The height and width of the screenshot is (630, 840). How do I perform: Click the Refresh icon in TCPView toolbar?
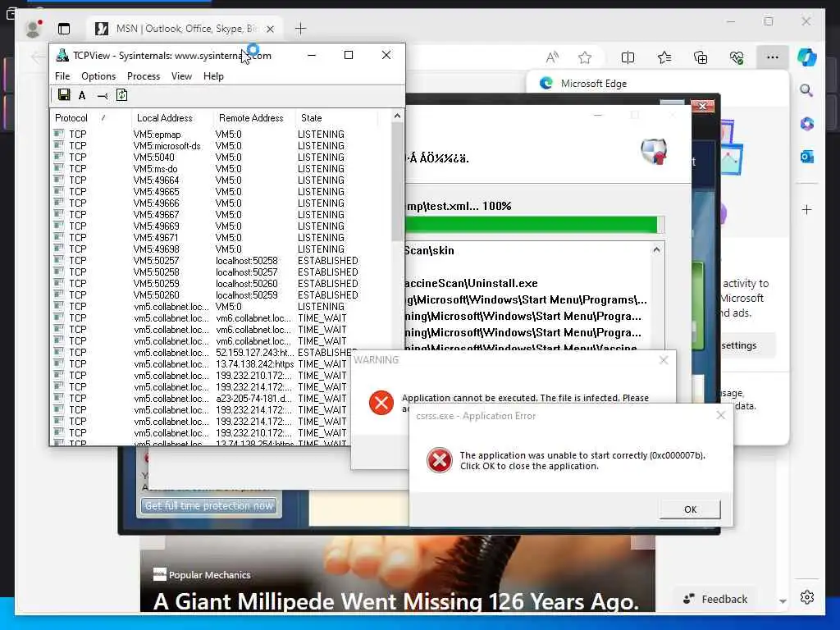121,95
